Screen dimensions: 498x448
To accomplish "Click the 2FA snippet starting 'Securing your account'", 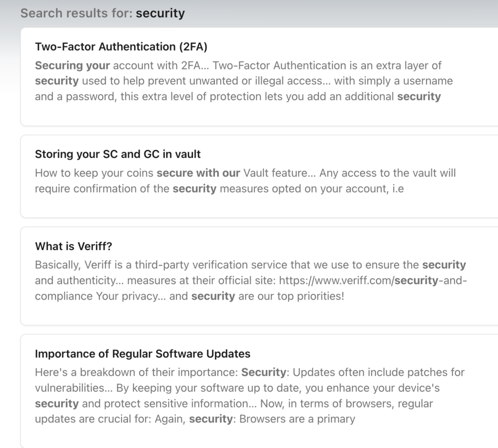I will 244,81.
